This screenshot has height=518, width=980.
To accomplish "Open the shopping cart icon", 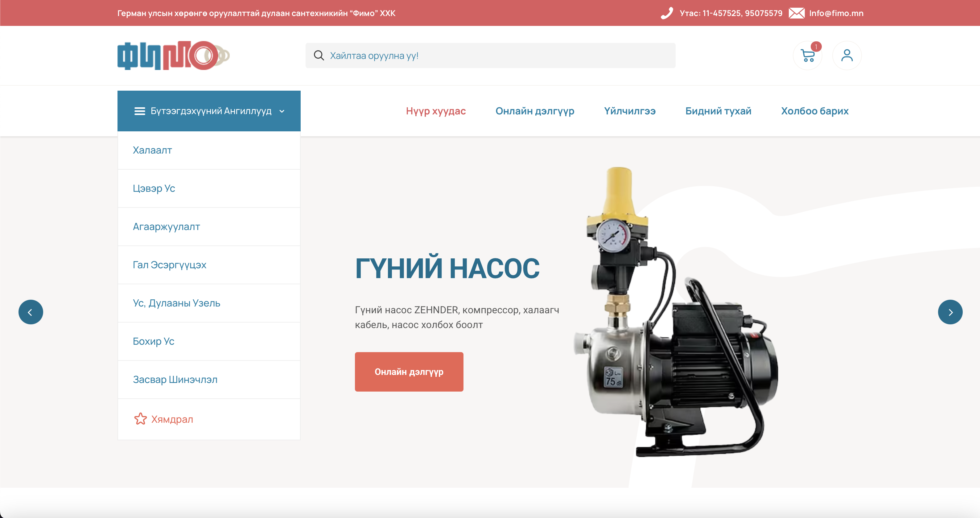I will pyautogui.click(x=807, y=55).
